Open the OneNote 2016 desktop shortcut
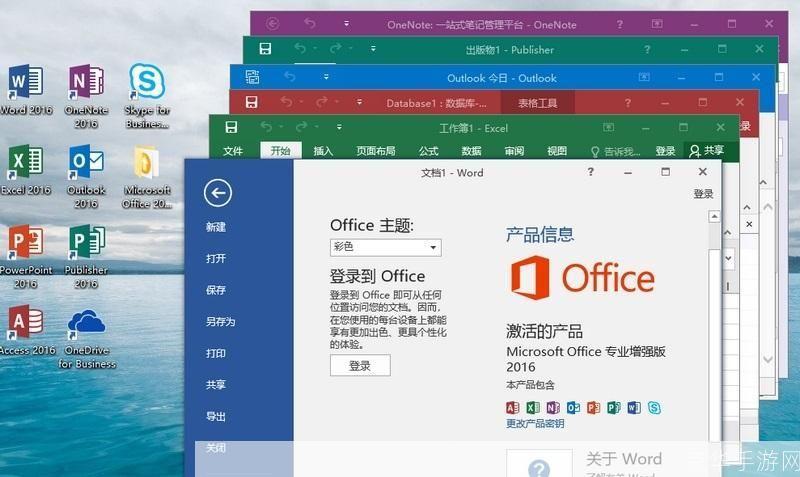Screen dimensions: 800x477 coord(86,96)
